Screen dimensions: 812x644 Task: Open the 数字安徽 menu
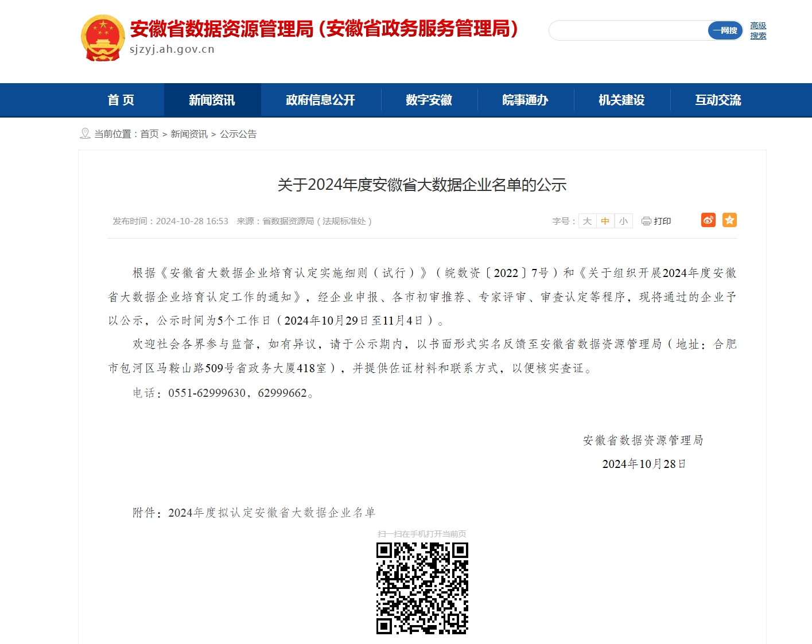pos(428,100)
